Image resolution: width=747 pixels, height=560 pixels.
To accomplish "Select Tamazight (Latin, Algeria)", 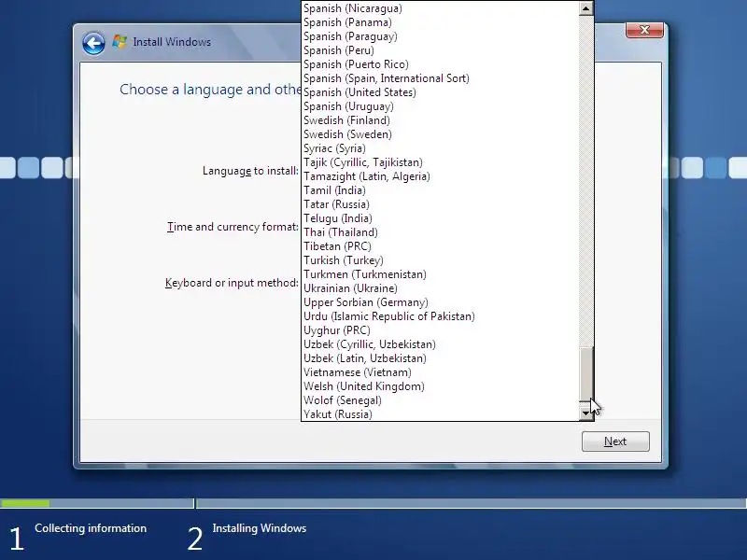I will [x=441, y=176].
